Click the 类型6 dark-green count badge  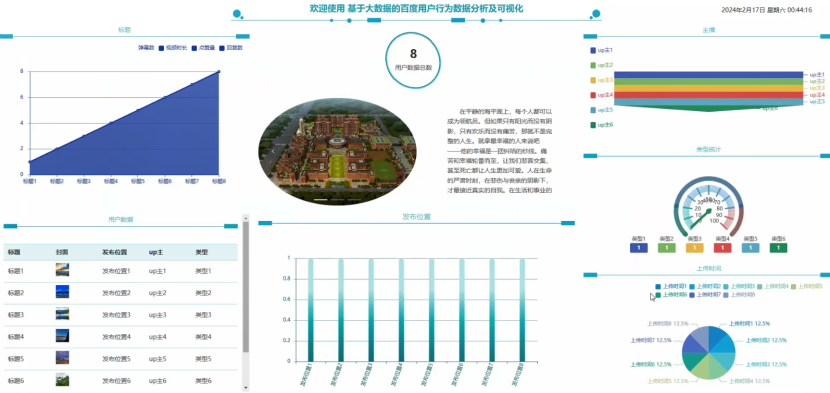pyautogui.click(x=778, y=248)
